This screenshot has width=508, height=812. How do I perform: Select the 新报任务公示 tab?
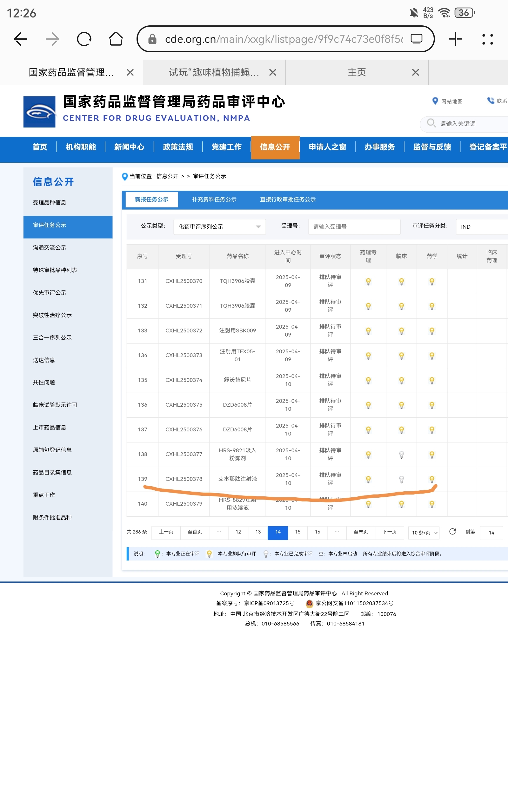pos(151,199)
